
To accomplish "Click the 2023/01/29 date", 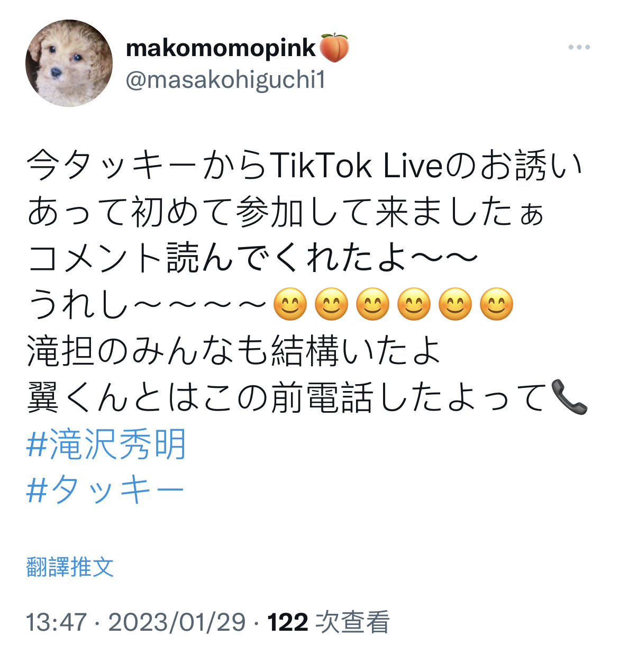I will pos(177,622).
